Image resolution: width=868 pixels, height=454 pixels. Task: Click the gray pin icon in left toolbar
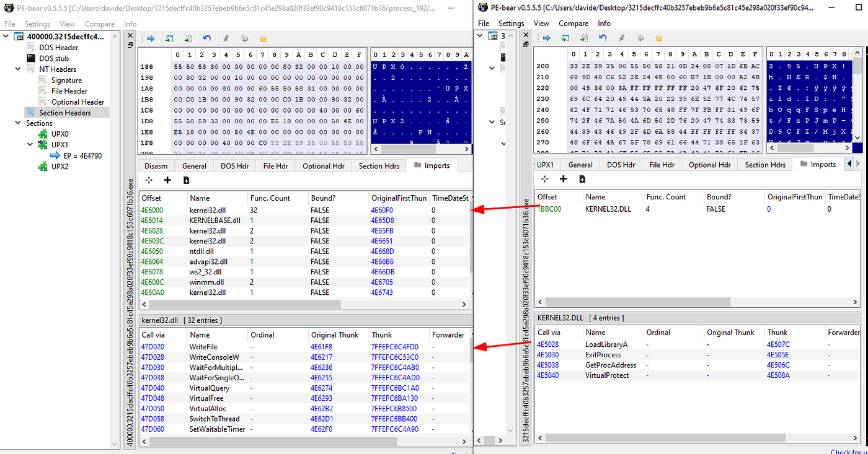(x=226, y=38)
